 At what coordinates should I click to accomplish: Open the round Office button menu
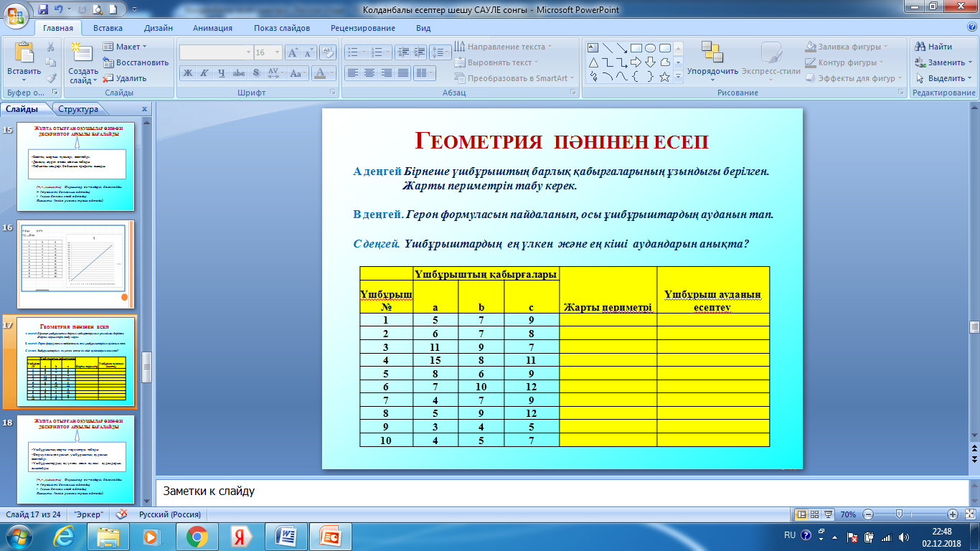coord(16,14)
